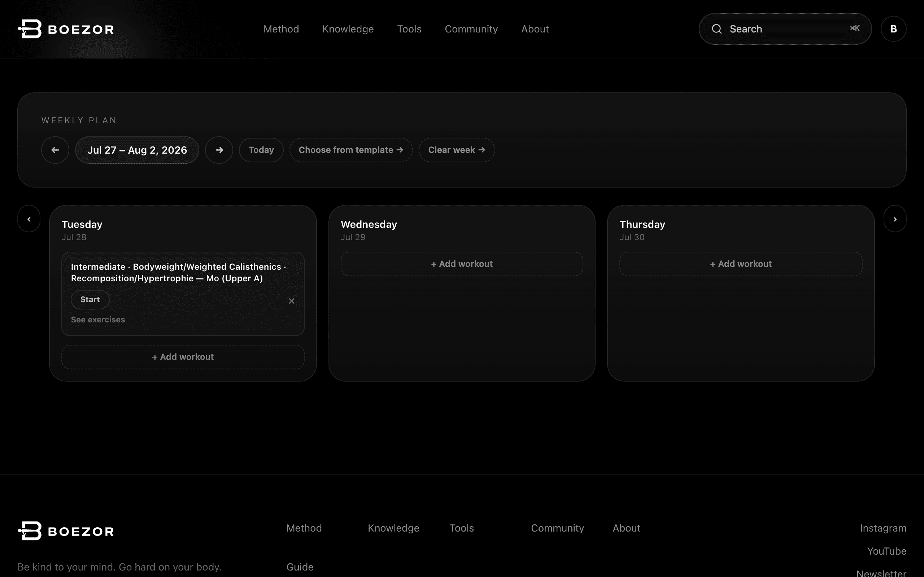Expand See exercises for Tuesday workout
924x577 pixels.
tap(98, 320)
